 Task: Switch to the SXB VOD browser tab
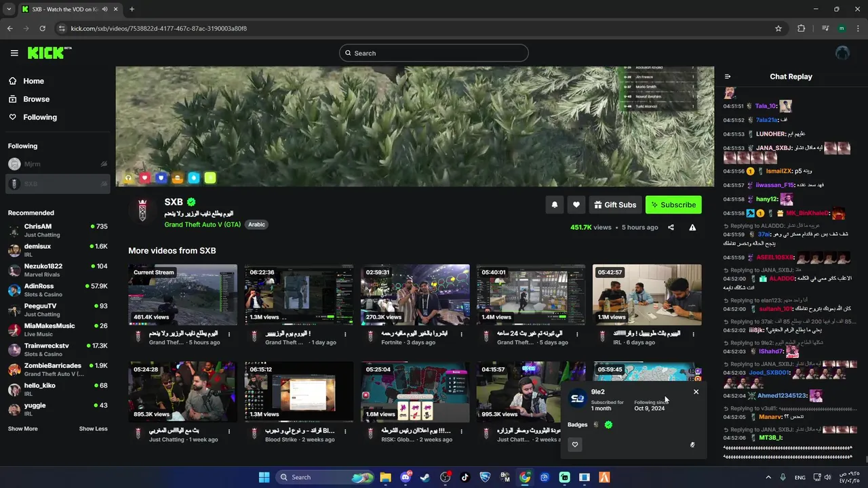point(68,9)
